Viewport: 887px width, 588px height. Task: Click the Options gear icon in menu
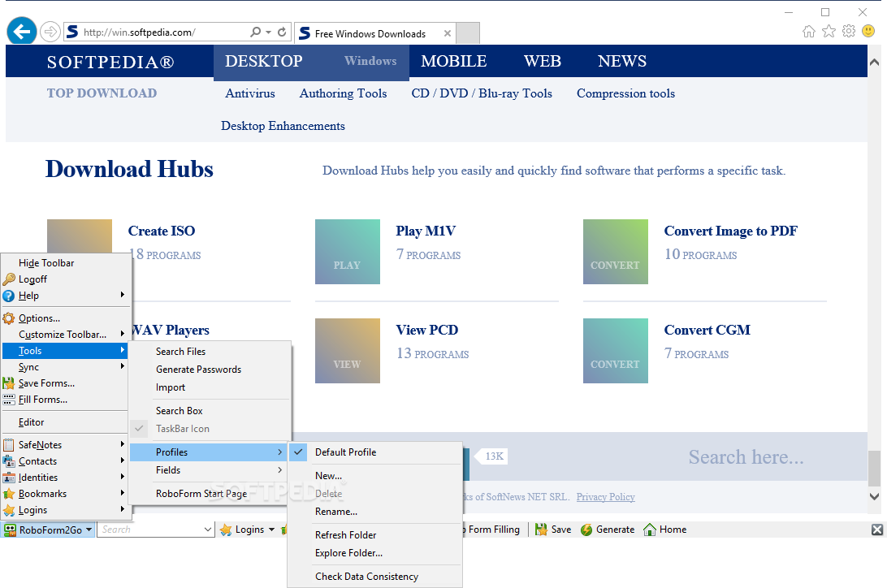[8, 318]
